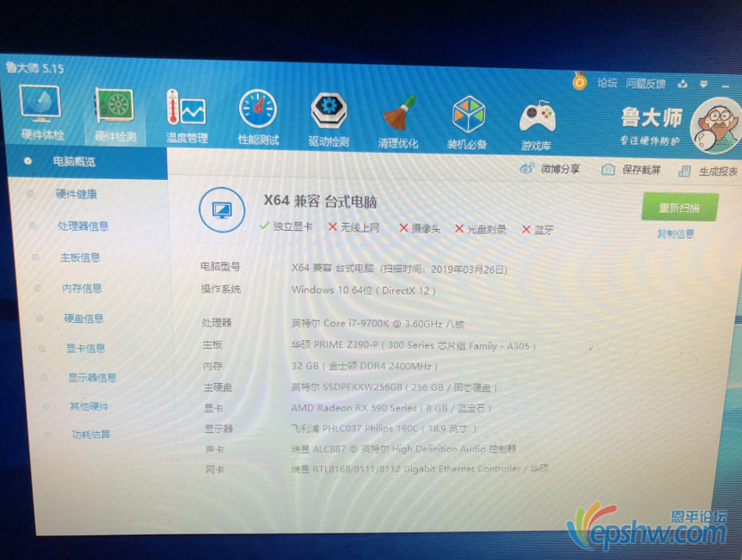Click the 无线上网 status item

(354, 227)
